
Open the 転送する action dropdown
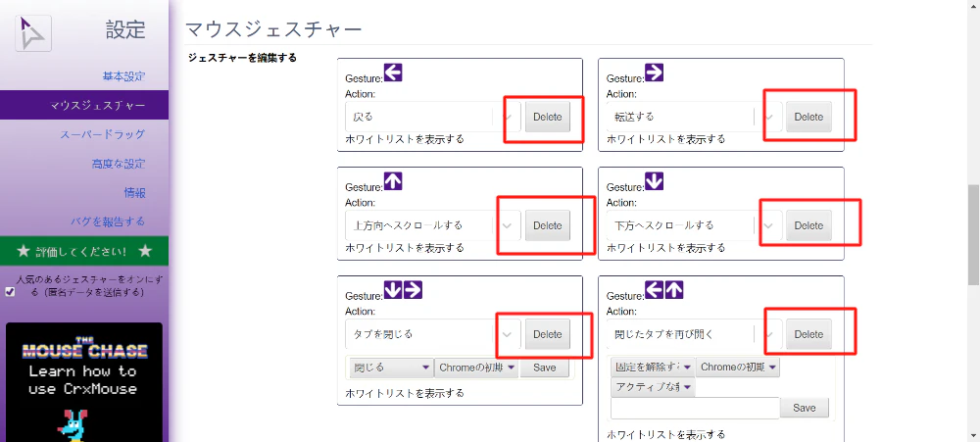(x=694, y=117)
